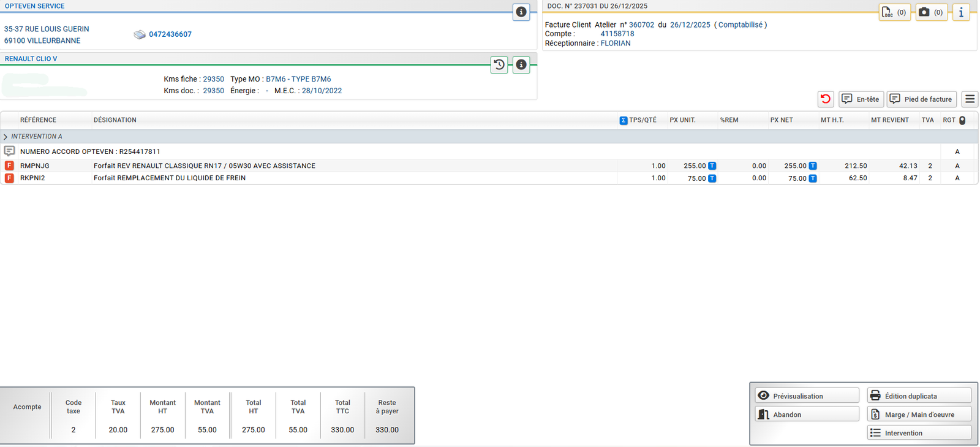Open the Pied de facture button
Image resolution: width=980 pixels, height=447 pixels.
[x=921, y=99]
